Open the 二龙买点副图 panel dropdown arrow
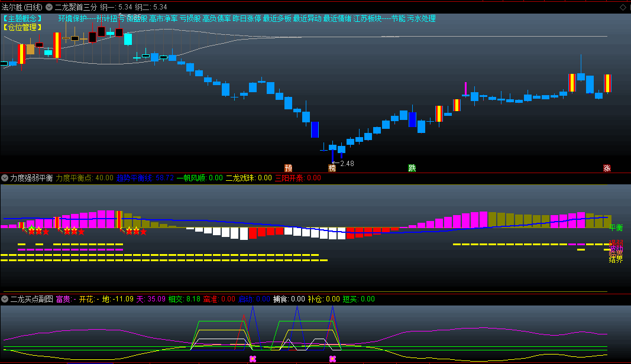631x364 pixels. pyautogui.click(x=5, y=299)
